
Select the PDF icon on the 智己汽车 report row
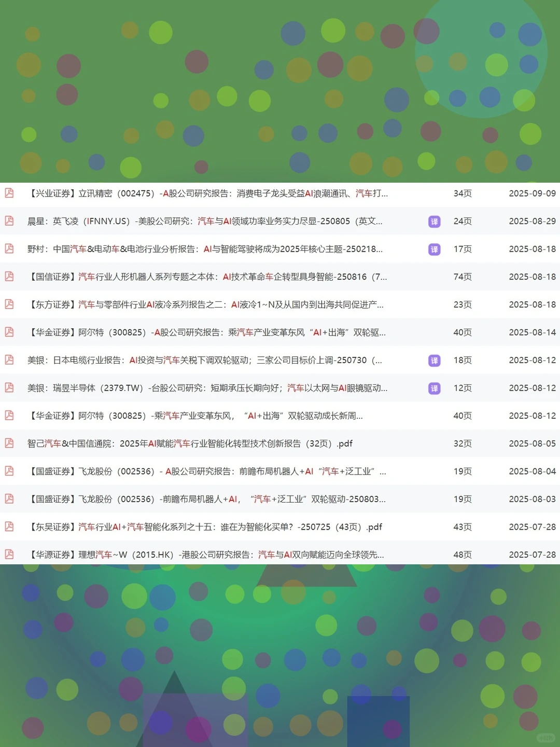click(9, 444)
